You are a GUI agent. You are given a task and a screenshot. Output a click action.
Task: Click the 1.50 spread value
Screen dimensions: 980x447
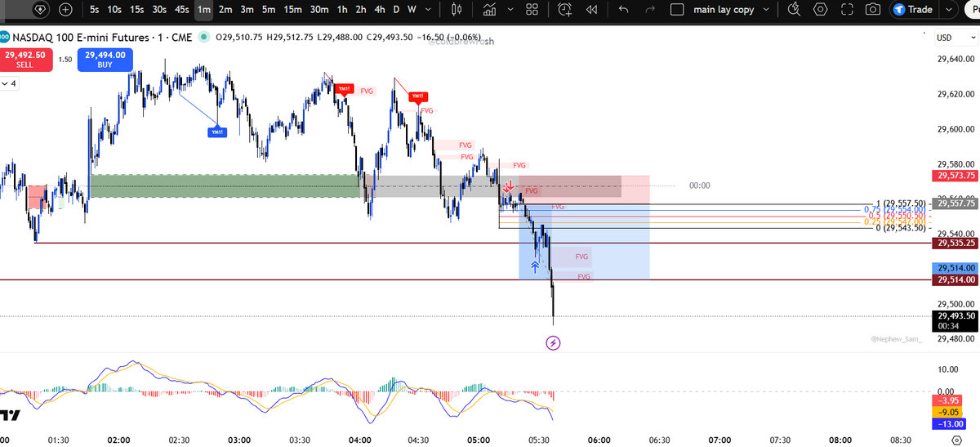65,60
